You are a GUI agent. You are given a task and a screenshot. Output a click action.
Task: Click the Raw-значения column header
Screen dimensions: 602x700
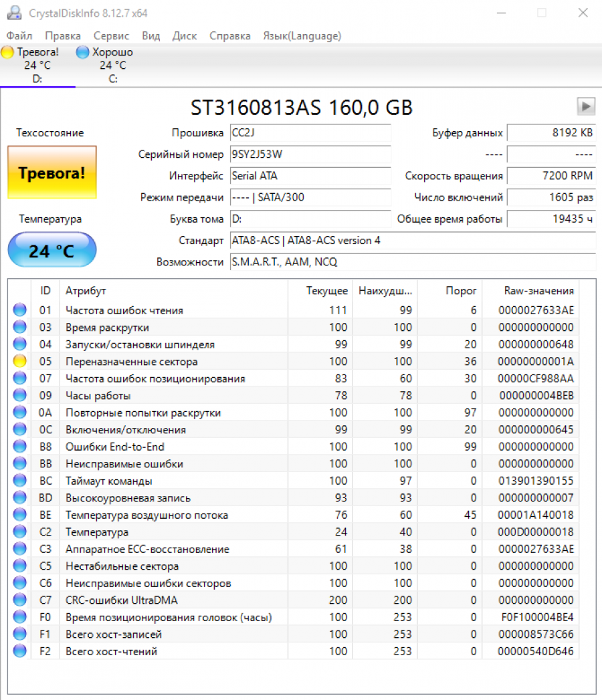point(538,291)
